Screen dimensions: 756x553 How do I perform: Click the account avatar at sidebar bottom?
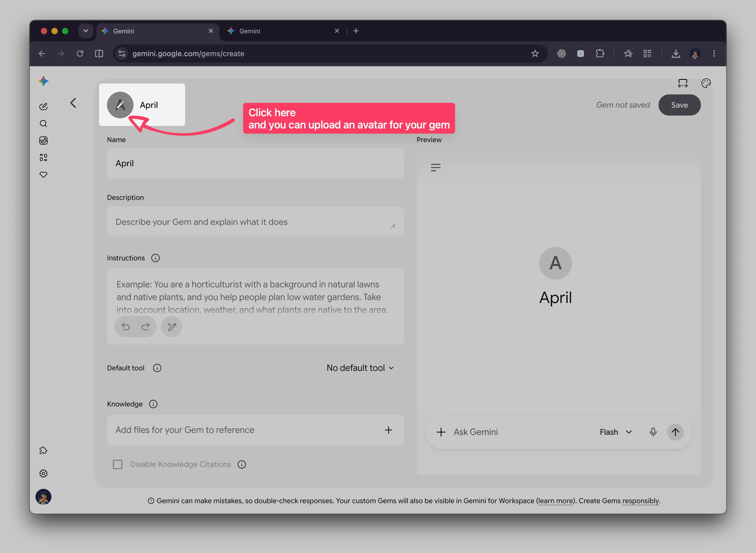pos(43,497)
